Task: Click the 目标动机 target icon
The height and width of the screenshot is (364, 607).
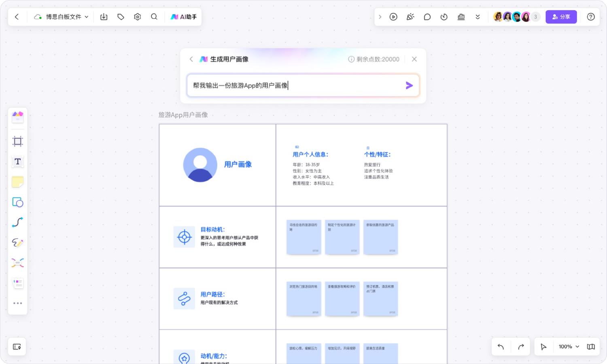Action: pos(184,237)
